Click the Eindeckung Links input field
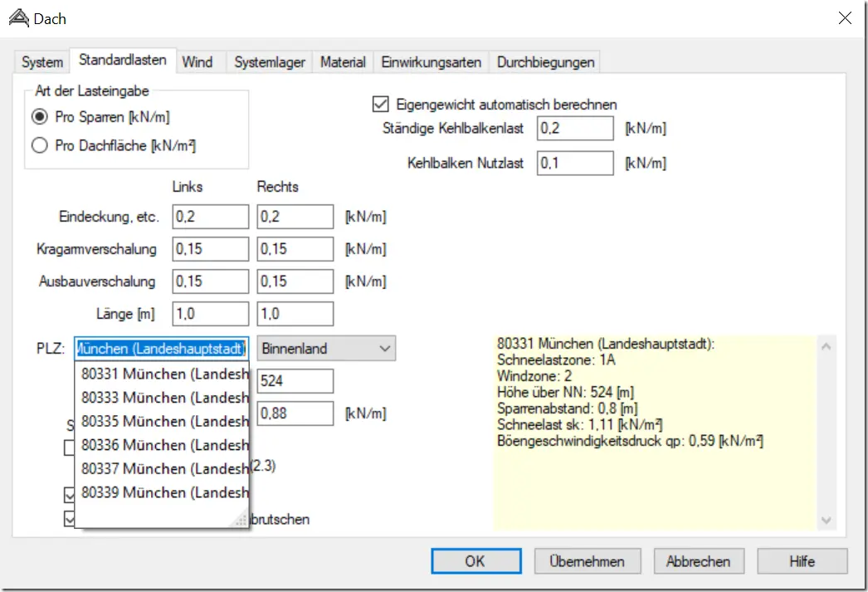This screenshot has width=868, height=592. coord(210,217)
